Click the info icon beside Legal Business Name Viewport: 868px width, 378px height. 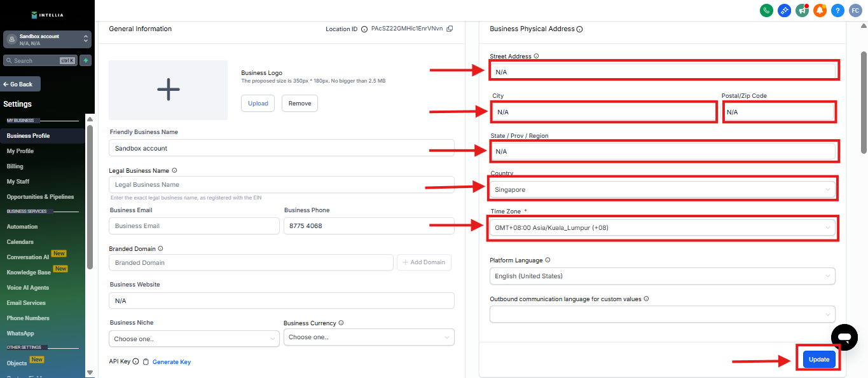pyautogui.click(x=174, y=170)
